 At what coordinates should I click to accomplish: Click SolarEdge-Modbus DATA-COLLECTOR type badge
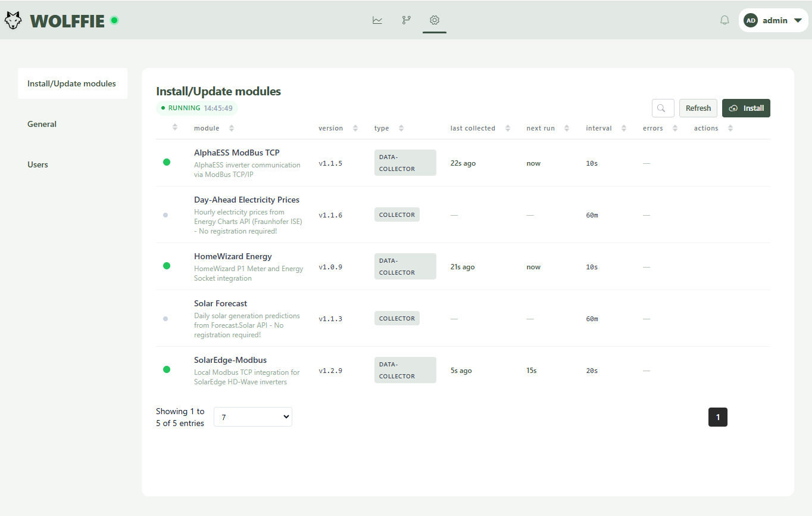coord(405,370)
